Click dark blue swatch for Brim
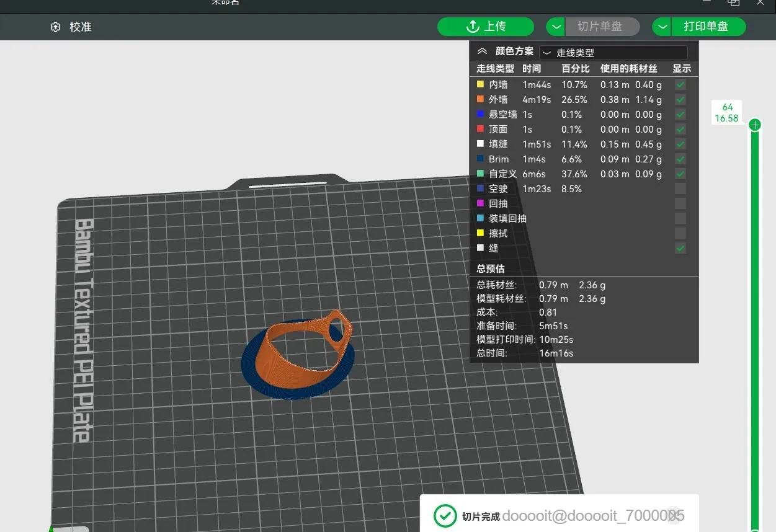776x532 pixels. [480, 158]
